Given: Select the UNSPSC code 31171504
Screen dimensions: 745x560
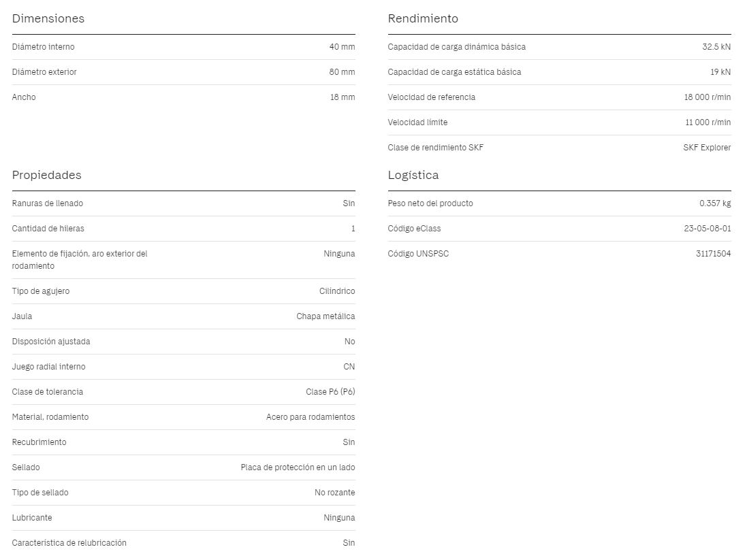Looking at the screenshot, I should [713, 253].
